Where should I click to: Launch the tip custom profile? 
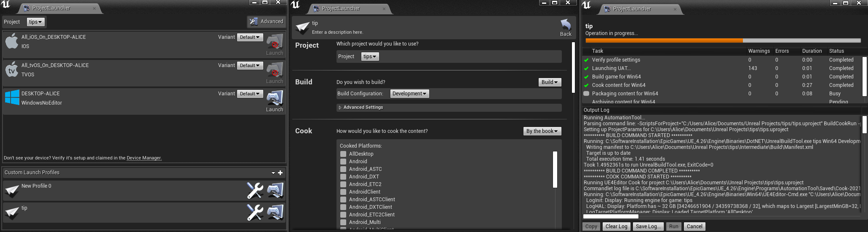pos(275,212)
